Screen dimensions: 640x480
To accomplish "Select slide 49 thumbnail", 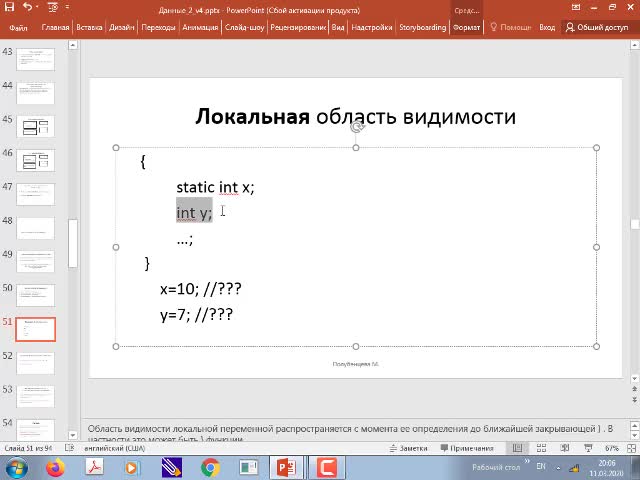I will [36, 262].
